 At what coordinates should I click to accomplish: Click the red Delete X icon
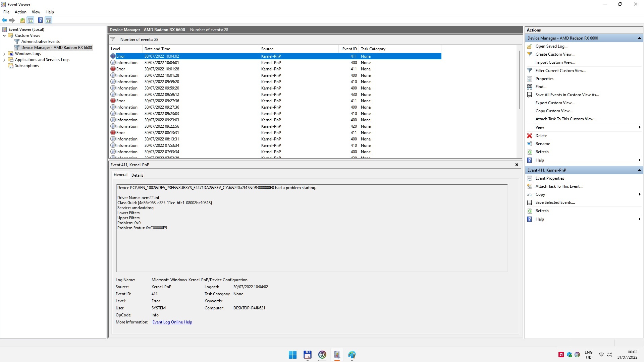[x=530, y=136]
